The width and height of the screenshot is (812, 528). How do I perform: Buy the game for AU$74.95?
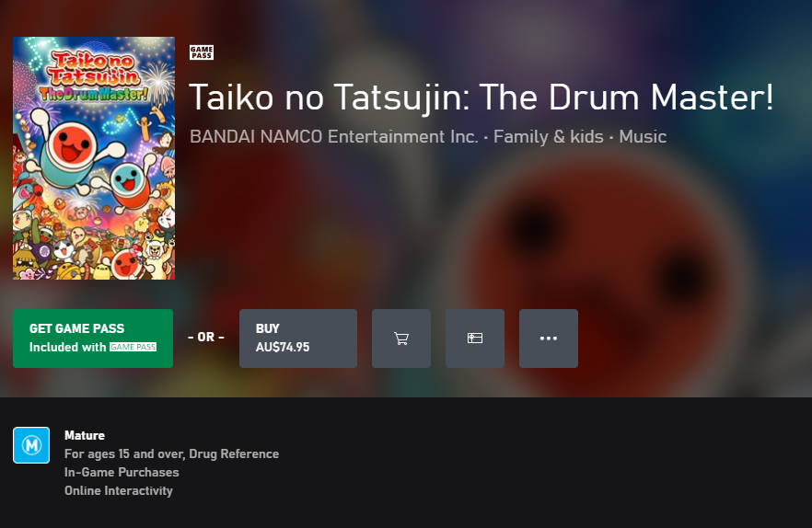[297, 339]
